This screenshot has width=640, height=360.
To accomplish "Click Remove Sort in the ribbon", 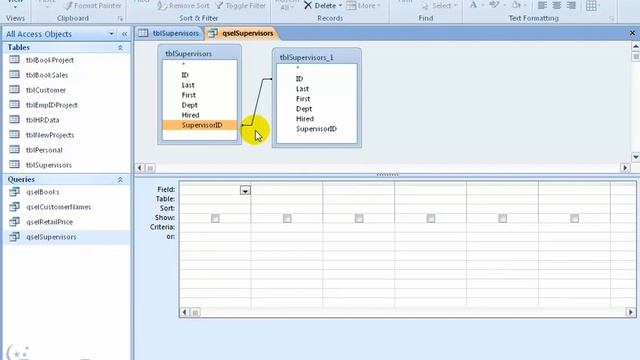I will pos(184,6).
